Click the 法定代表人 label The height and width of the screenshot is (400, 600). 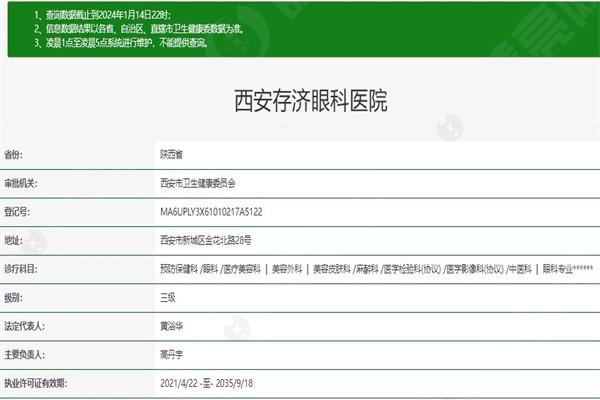(x=24, y=326)
